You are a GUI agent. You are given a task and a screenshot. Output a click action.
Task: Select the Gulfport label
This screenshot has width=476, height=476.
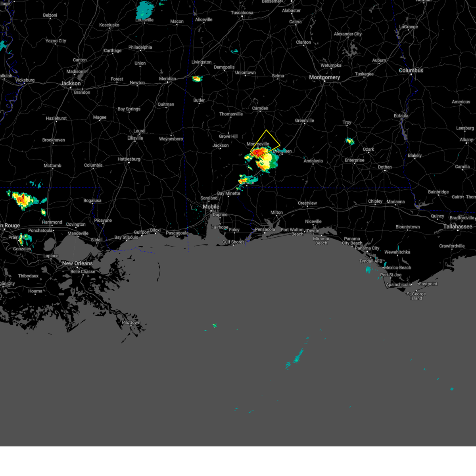[x=142, y=232]
